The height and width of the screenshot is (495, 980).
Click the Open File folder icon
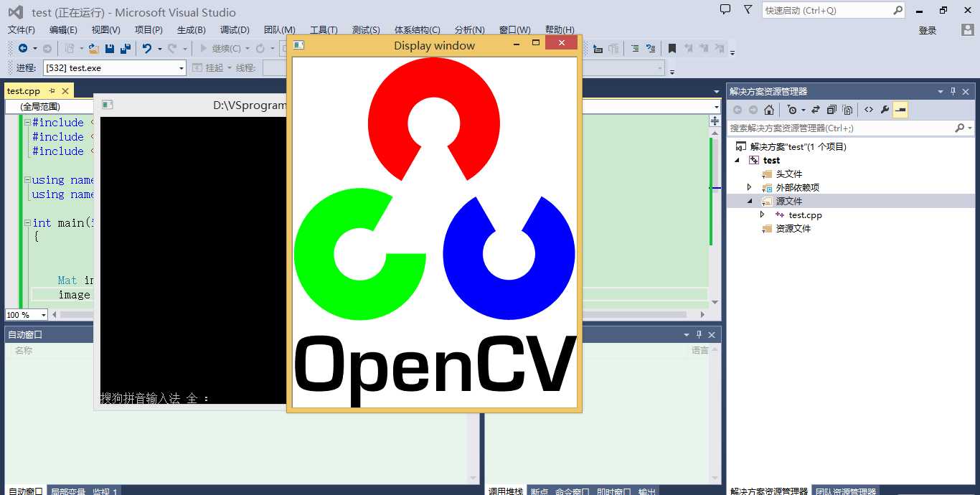(x=94, y=48)
